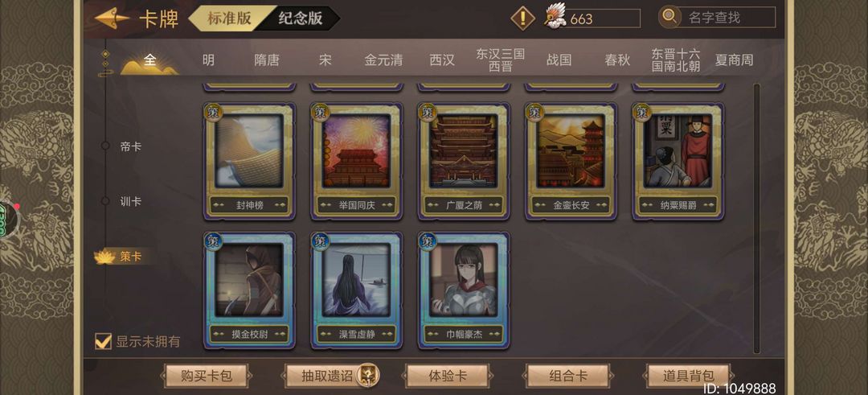This screenshot has height=395, width=868.
Task: Click the winged currency icon beside 663
Action: click(x=555, y=16)
